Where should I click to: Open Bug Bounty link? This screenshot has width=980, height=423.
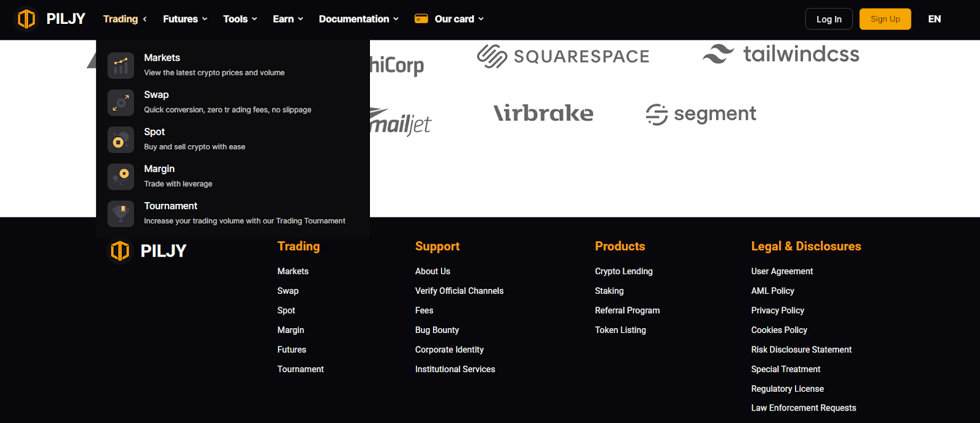coord(437,330)
